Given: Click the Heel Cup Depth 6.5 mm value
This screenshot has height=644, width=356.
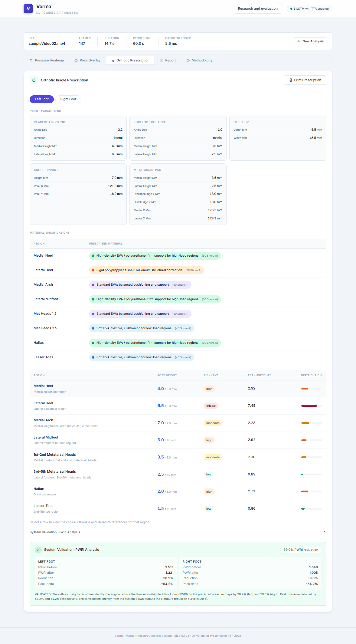Looking at the screenshot, I should click(x=317, y=130).
